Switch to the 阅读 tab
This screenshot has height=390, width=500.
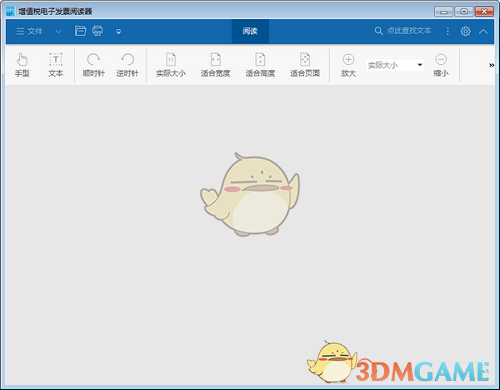pyautogui.click(x=250, y=31)
